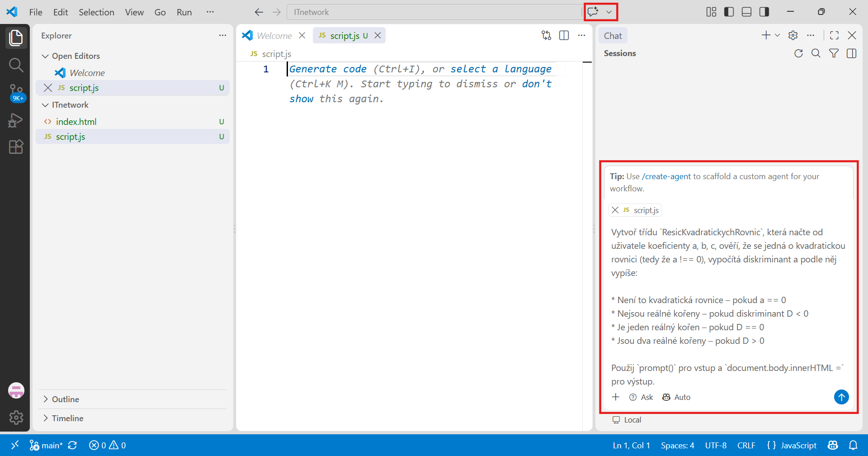
Task: Open chat settings gear icon
Action: point(793,35)
